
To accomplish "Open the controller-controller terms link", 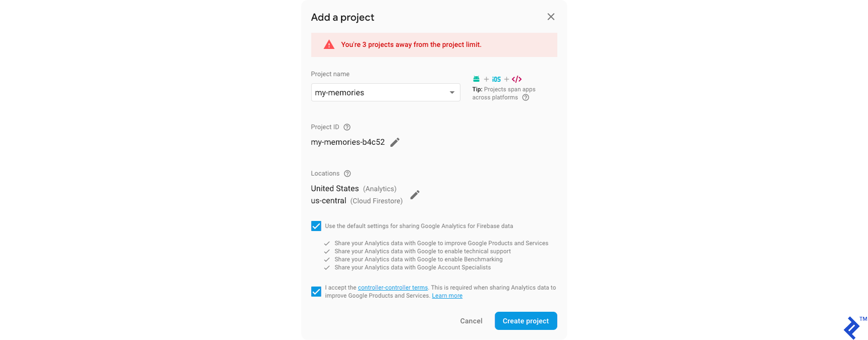I will coord(393,287).
